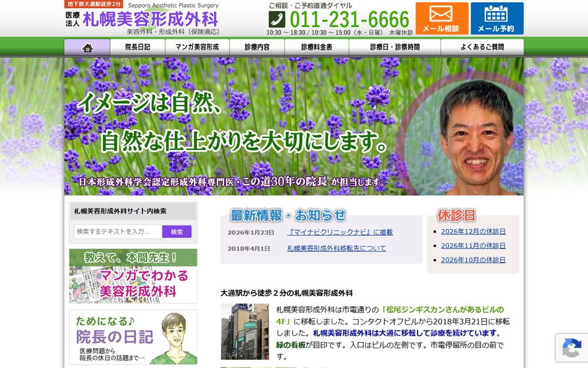Viewport: 588px width, 368px height.
Task: Open the 2026年10月の休診日 link
Action: tap(473, 260)
